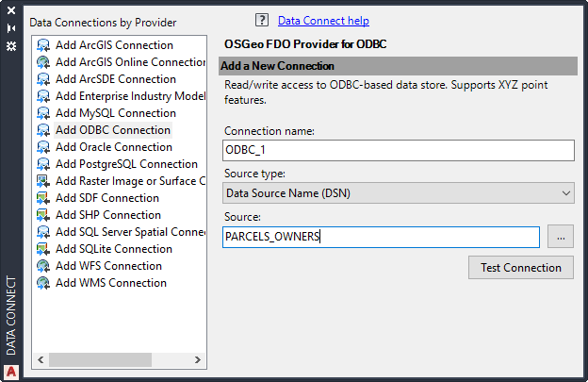Toggle palette auto-hide icon
Screen dimensions: 588x382
point(11,28)
